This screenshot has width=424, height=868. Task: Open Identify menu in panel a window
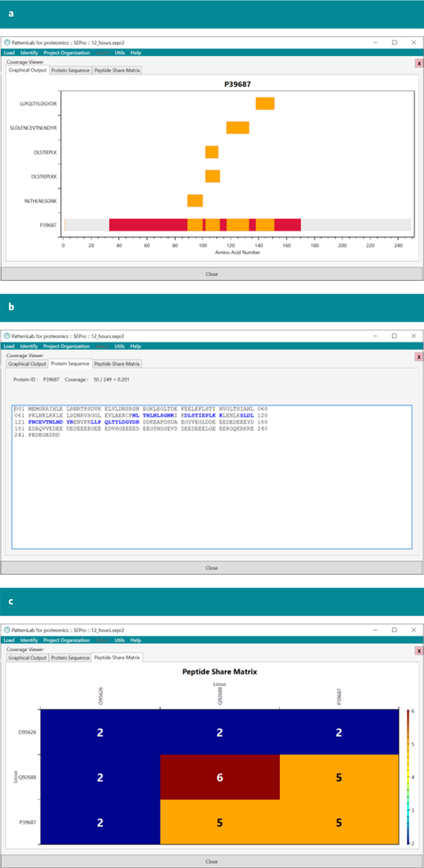pos(29,53)
